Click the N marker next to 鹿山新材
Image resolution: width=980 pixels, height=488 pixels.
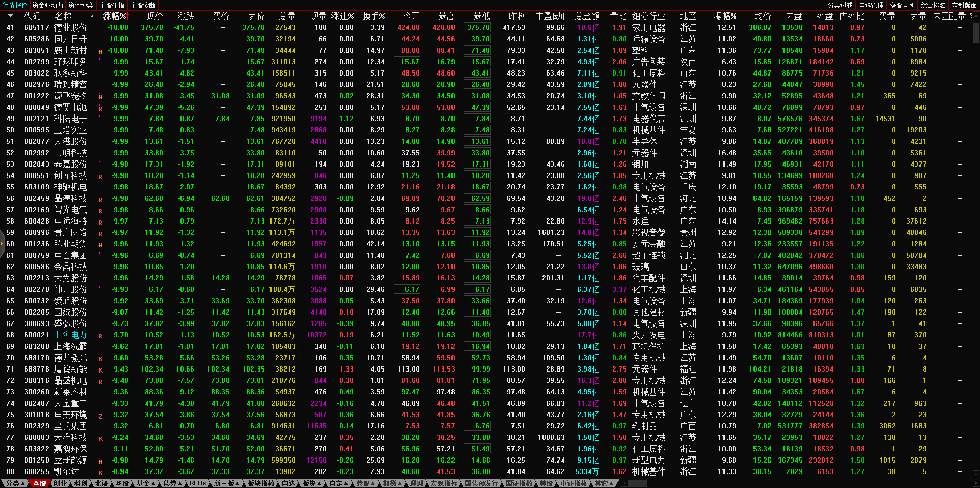pos(100,51)
